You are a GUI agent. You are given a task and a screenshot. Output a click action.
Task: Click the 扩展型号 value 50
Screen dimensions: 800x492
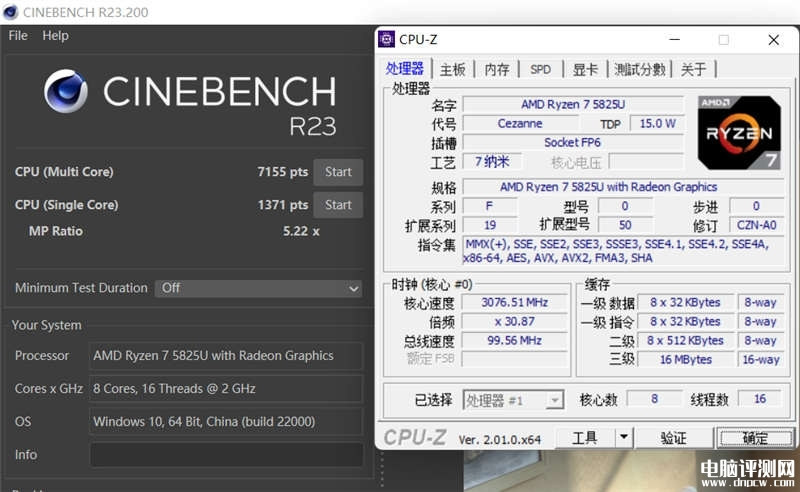pos(625,225)
